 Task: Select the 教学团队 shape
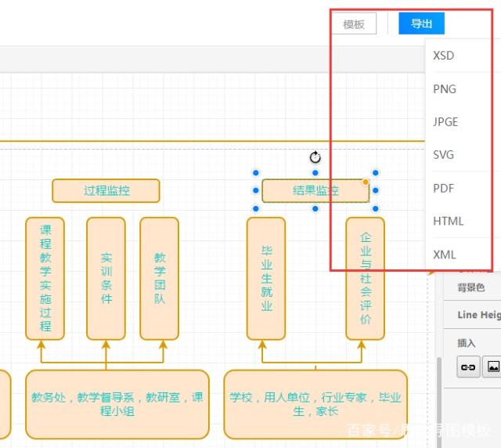point(159,278)
